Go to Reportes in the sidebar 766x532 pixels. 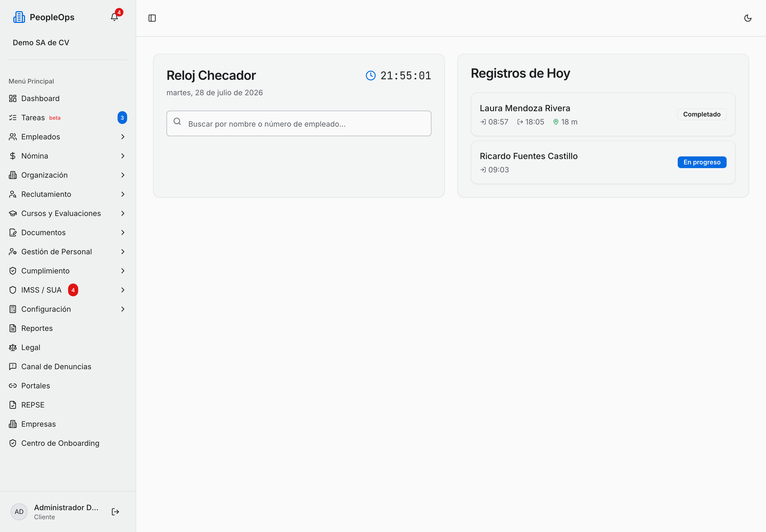(68, 328)
